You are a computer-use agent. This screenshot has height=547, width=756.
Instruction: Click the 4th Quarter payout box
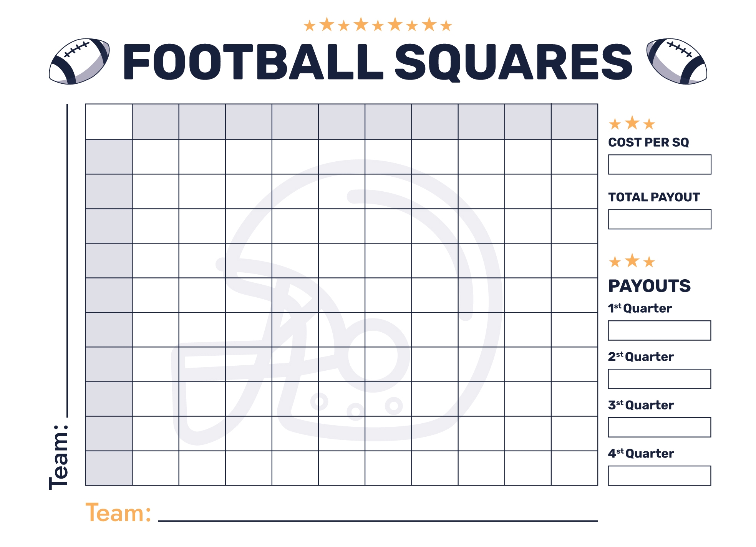click(x=659, y=476)
